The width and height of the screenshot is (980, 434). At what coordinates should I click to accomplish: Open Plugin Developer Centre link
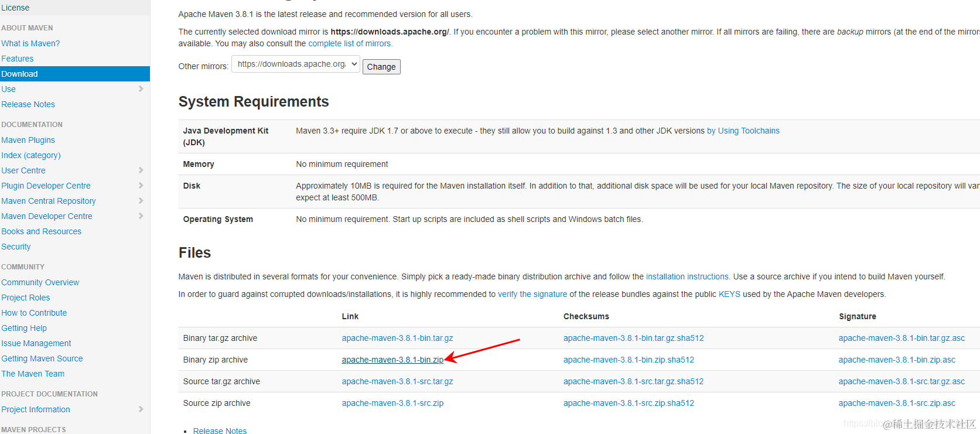46,186
